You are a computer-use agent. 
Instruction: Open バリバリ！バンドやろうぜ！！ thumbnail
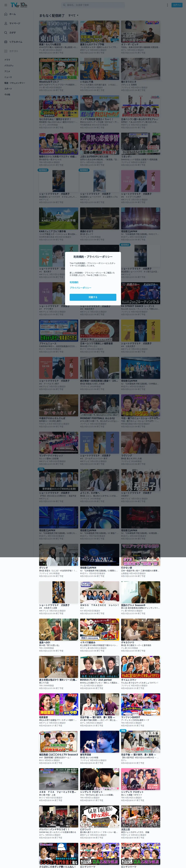click(58, 817)
